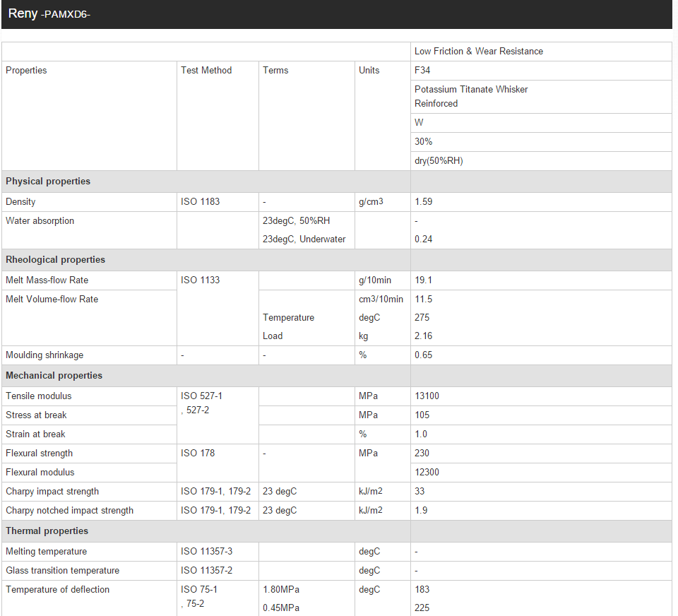Select the tensile modulus value 13100
This screenshot has width=678, height=616.
tap(427, 396)
